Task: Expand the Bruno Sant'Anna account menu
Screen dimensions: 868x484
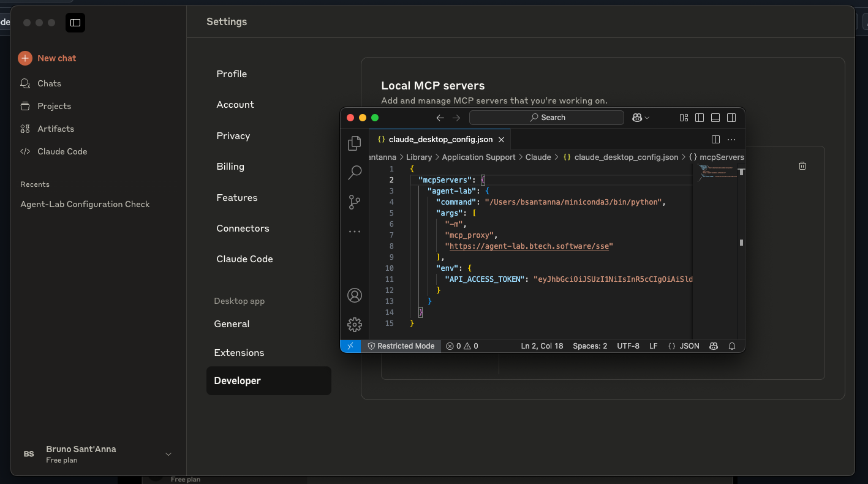Action: click(x=98, y=454)
